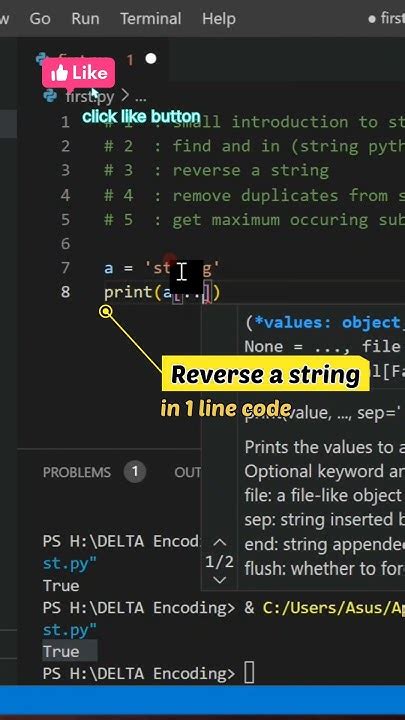The image size is (405, 720).
Task: Click the terminal prompt cursor box
Action: tap(249, 674)
